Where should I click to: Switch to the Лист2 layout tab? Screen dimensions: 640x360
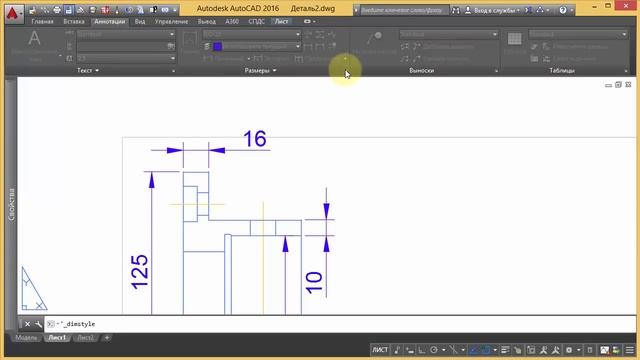(85, 338)
